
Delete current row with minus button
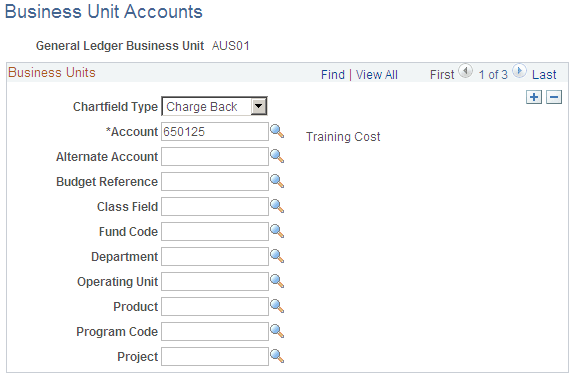click(554, 97)
